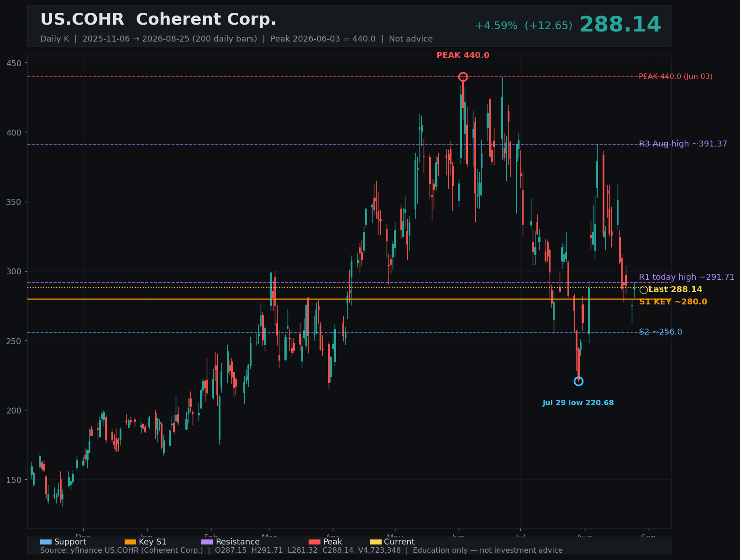The height and width of the screenshot is (560, 740).
Task: Click the Current legend label
Action: click(399, 542)
